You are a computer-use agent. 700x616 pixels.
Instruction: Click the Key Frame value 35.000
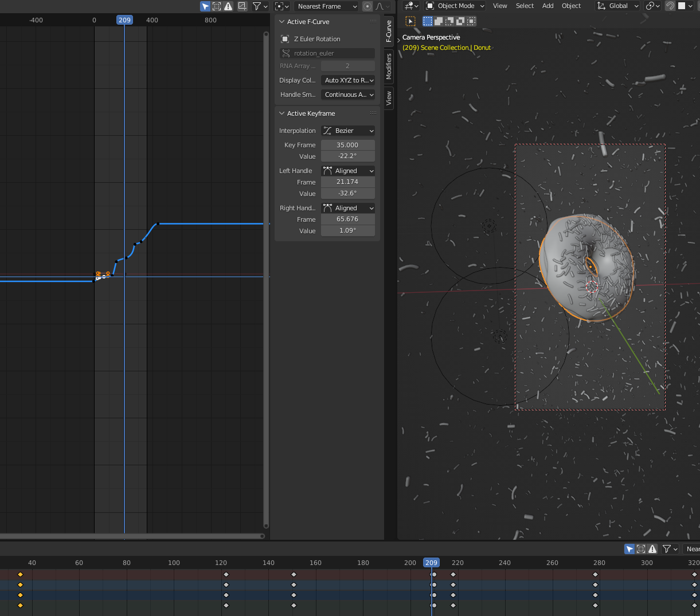point(348,145)
